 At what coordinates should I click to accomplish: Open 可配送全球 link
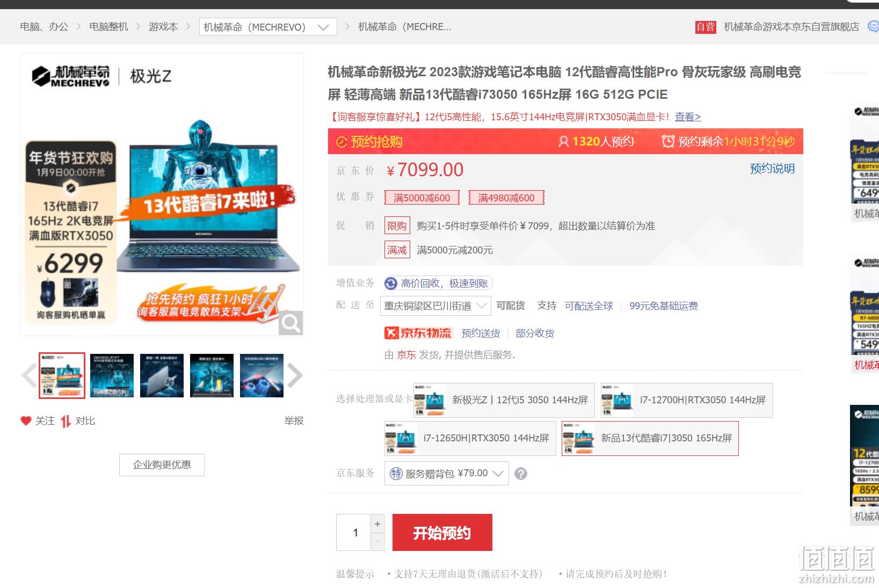click(589, 306)
